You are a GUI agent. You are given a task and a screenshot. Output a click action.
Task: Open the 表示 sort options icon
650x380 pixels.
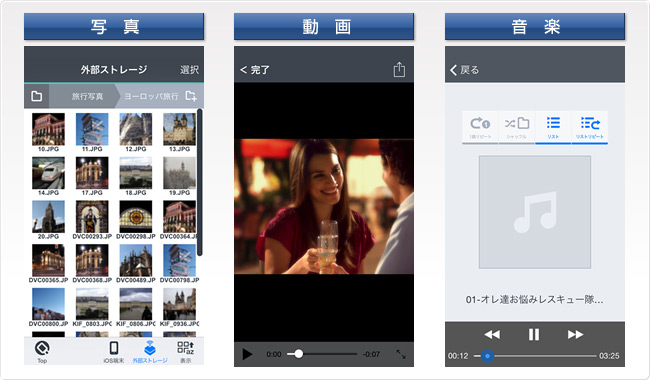pos(186,352)
